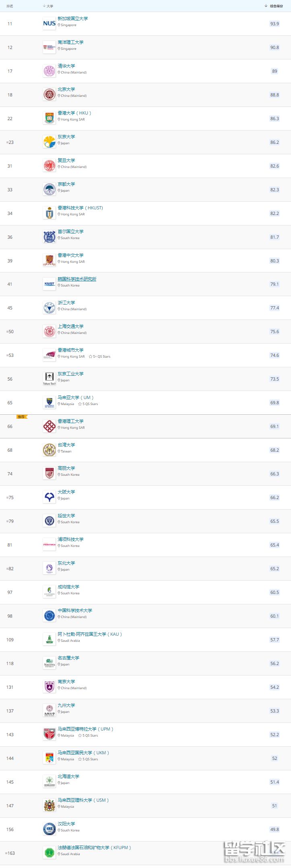
Task: Click the POSTECH logo icon
Action: (50, 545)
